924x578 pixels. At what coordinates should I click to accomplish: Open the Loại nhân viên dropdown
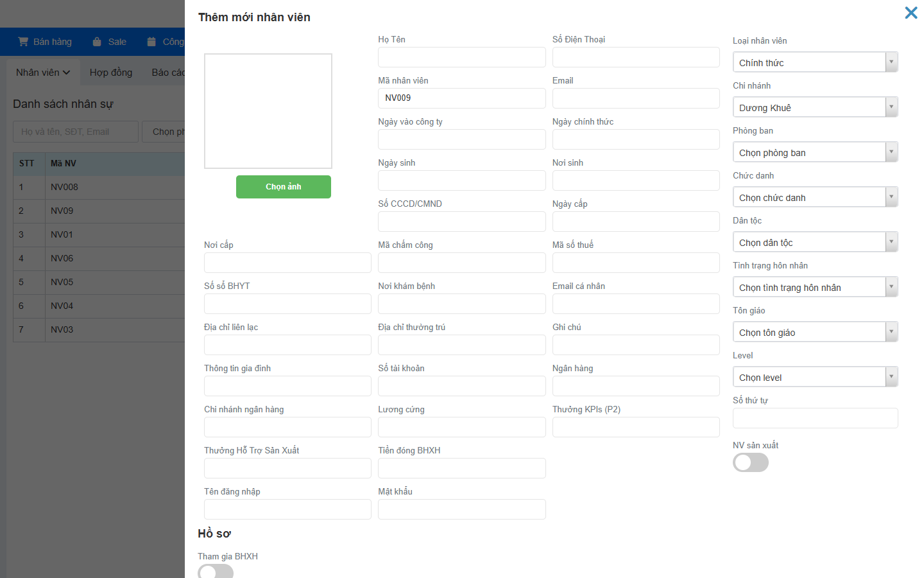[815, 62]
